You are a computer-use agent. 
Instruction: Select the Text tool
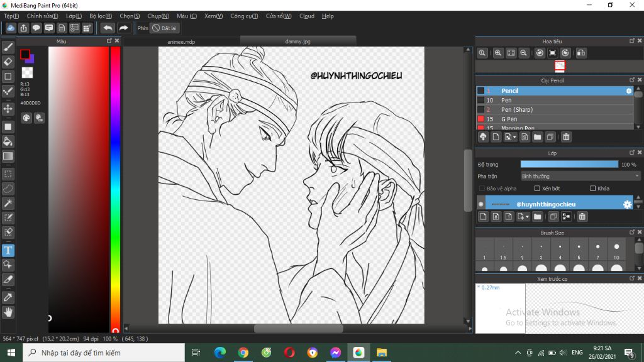coord(8,250)
